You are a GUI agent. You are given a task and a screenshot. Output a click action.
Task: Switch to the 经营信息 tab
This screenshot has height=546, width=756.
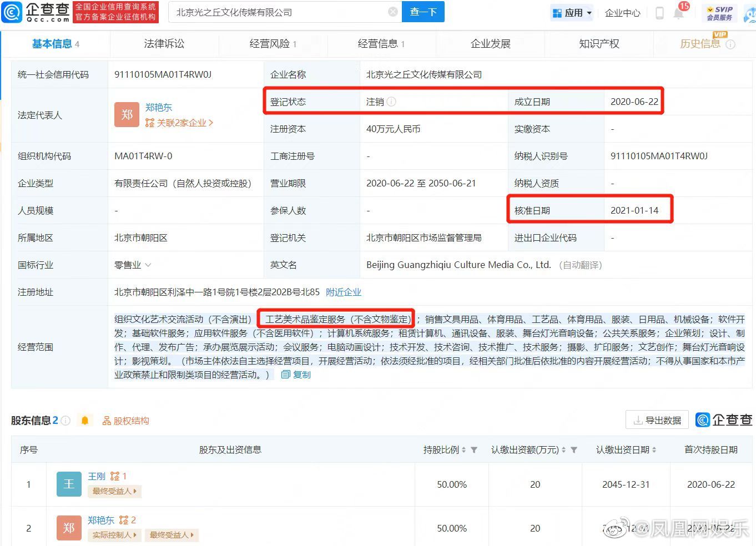[x=381, y=44]
